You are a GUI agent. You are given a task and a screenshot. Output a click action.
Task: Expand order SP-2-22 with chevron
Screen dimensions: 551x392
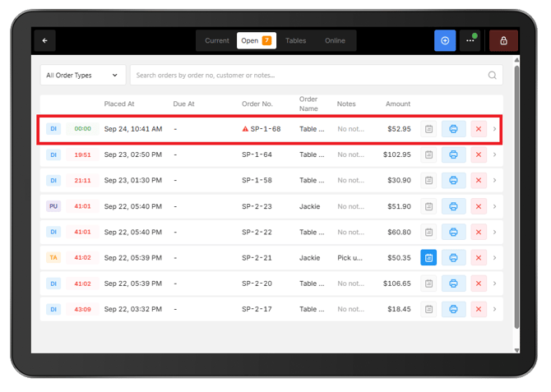[495, 232]
